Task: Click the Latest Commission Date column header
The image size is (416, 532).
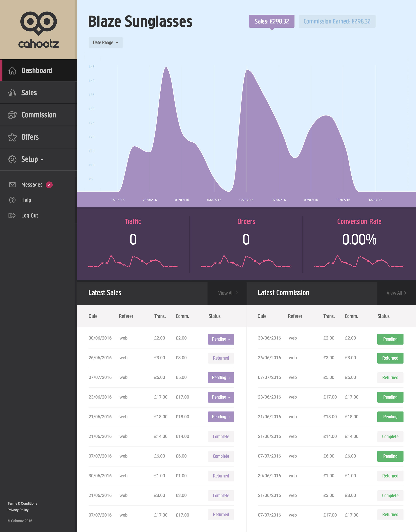Action: click(x=262, y=316)
